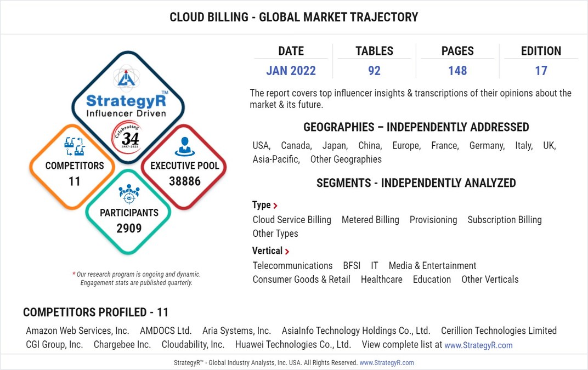The height and width of the screenshot is (370, 588).
Task: Select the COMPETITORS 11 diamond tile
Action: pyautogui.click(x=72, y=167)
